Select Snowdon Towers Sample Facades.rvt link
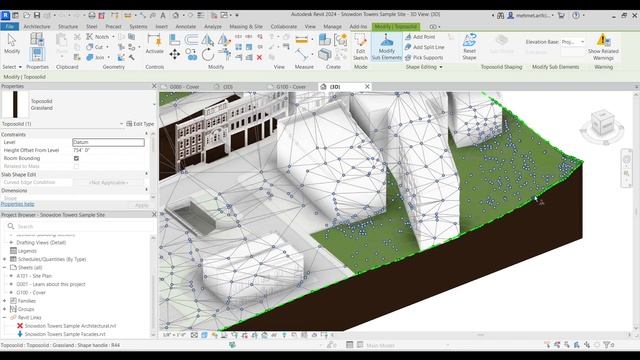The height and width of the screenshot is (360, 640). [65, 334]
